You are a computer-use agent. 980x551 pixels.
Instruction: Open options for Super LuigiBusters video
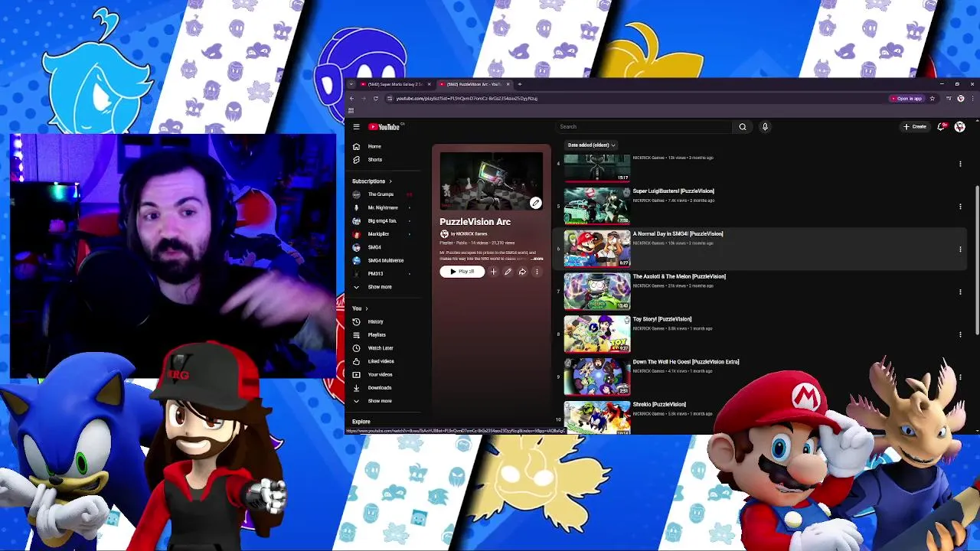[960, 207]
